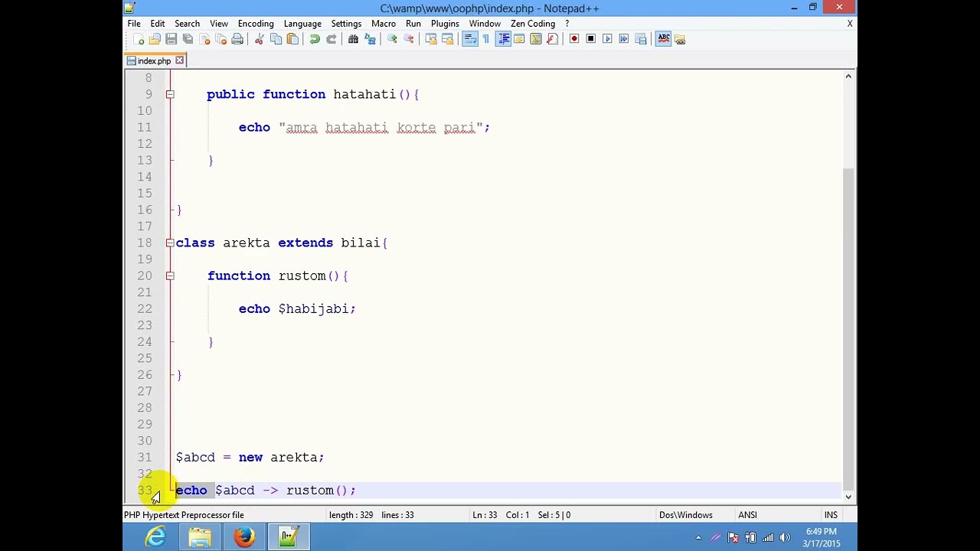Viewport: 980px width, 551px height.
Task: Click the green Undo arrow
Action: pyautogui.click(x=315, y=39)
